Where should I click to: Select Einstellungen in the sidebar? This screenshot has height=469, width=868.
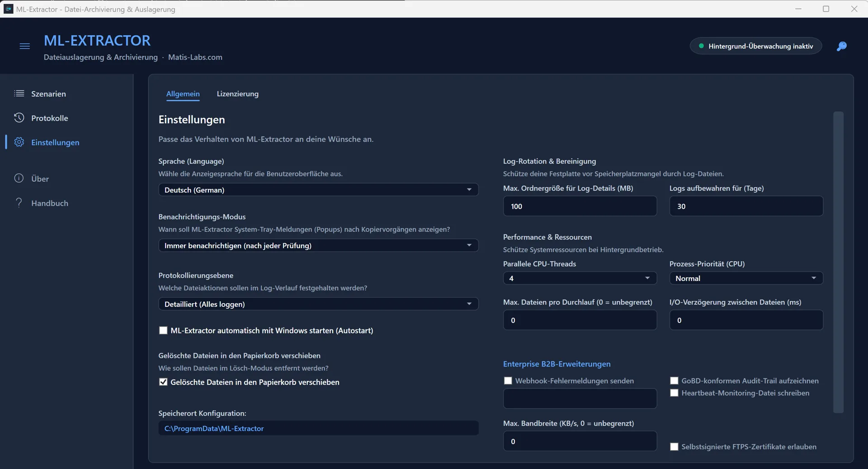(x=55, y=142)
